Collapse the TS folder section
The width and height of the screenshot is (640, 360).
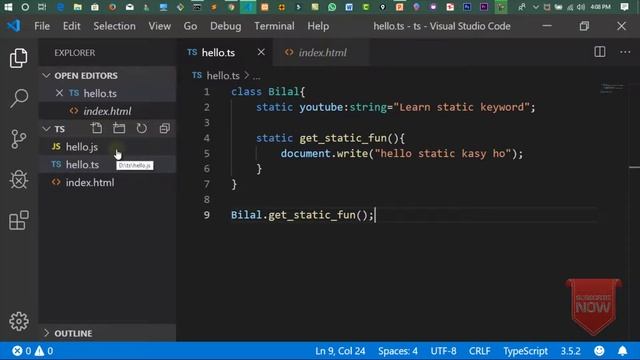click(46, 129)
